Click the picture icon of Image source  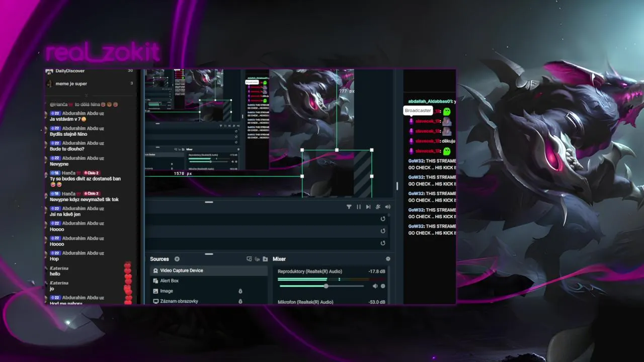tap(155, 291)
